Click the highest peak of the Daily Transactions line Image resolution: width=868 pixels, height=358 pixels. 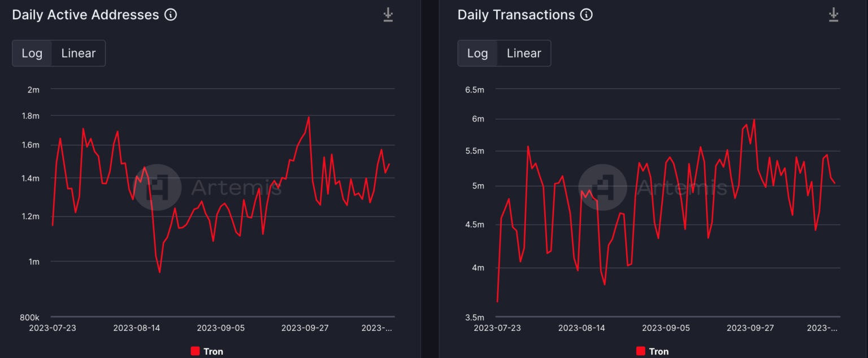coord(754,120)
